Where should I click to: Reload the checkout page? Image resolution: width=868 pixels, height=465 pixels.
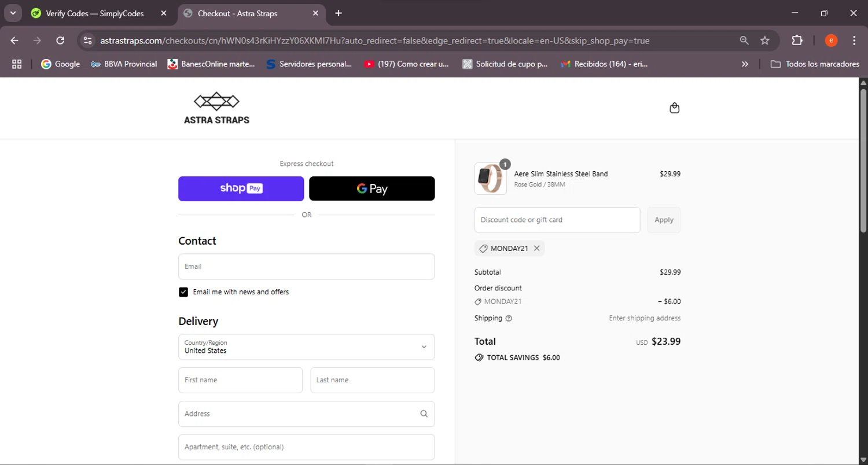click(60, 40)
